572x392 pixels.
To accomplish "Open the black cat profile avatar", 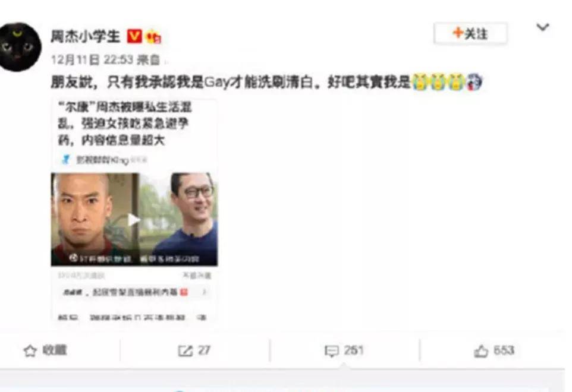I will click(19, 47).
